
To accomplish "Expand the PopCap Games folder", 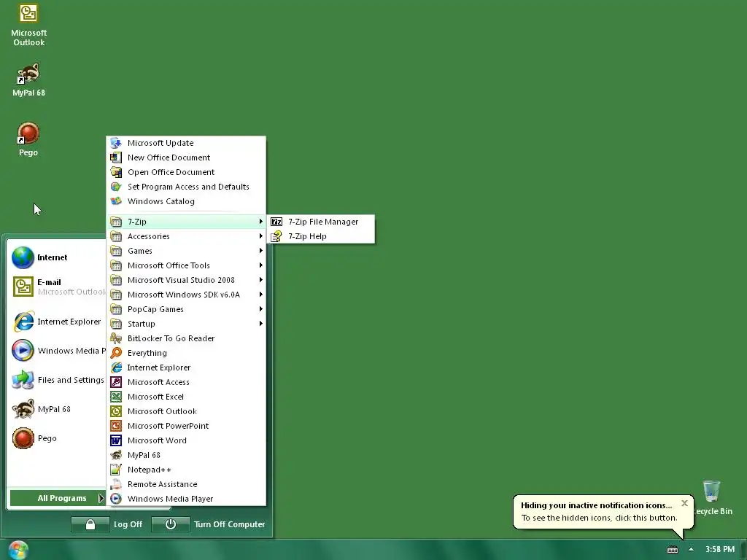I will coord(186,309).
